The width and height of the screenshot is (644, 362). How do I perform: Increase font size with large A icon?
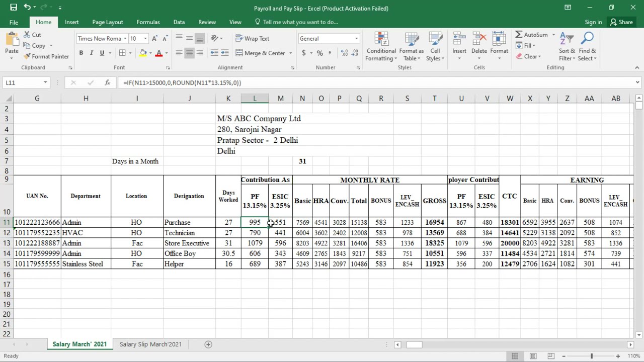point(155,39)
